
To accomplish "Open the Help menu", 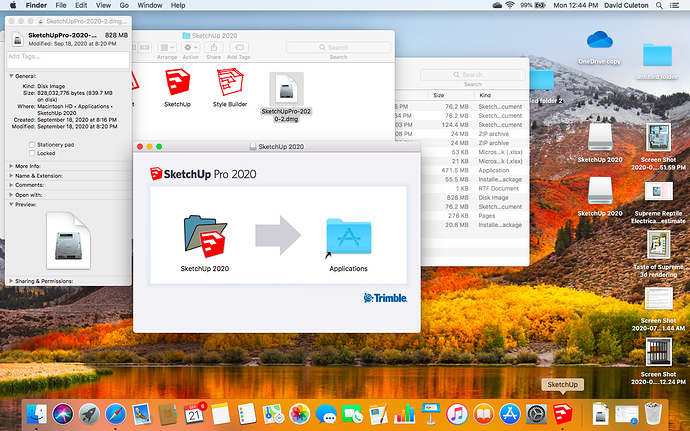I will (x=178, y=5).
